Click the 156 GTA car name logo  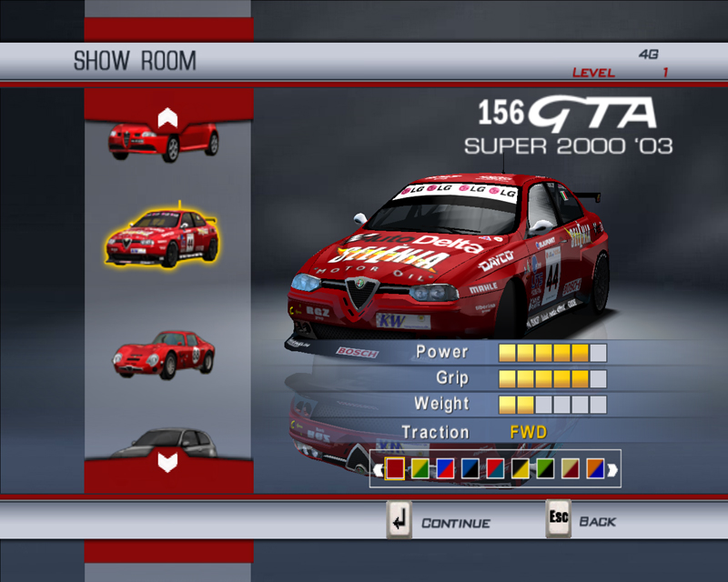[x=567, y=113]
